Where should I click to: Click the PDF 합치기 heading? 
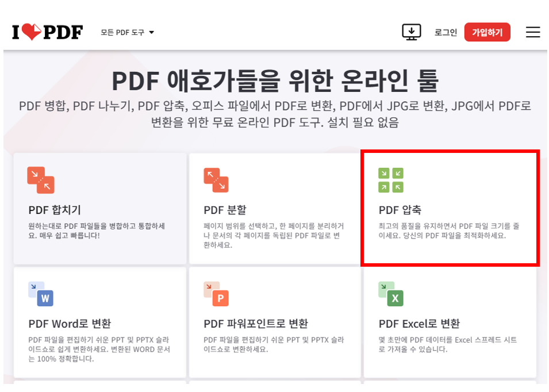click(56, 210)
